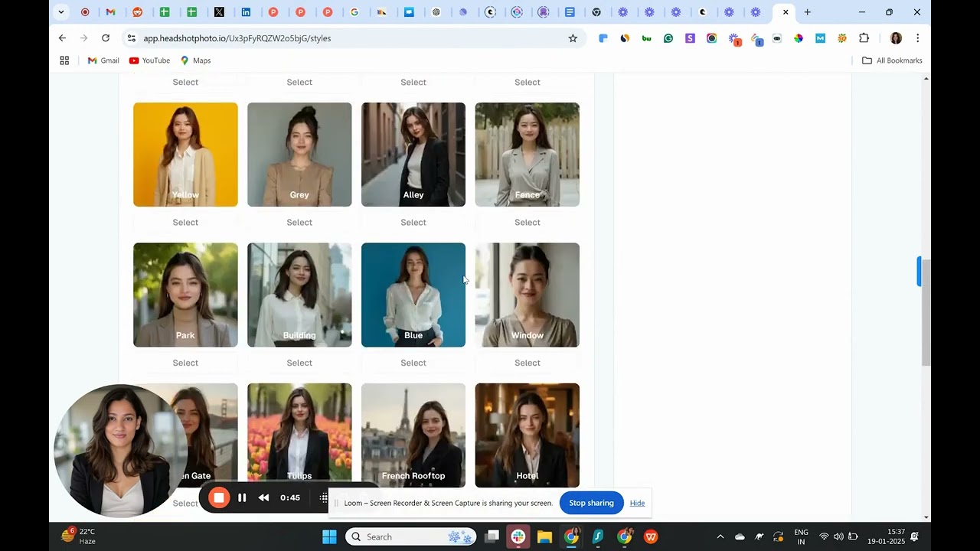Click the Hide link in sharing bar
Viewport: 980px width, 551px height.
[x=637, y=503]
